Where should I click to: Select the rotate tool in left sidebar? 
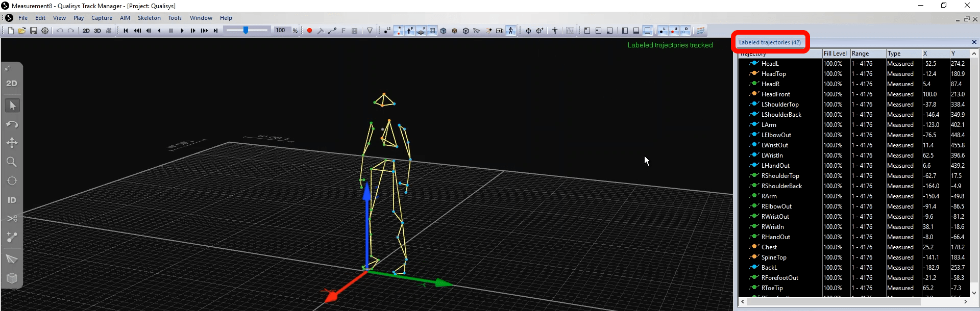(12, 124)
